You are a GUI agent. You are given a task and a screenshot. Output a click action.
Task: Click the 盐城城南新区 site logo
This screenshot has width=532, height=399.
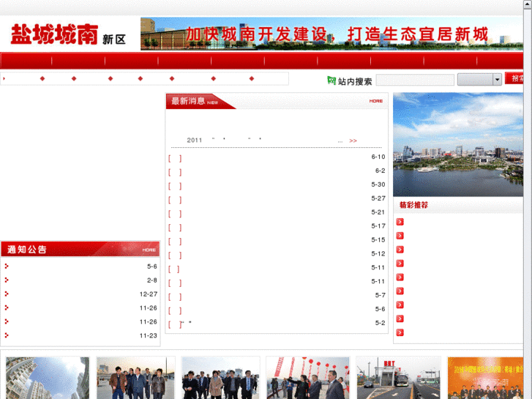pyautogui.click(x=68, y=34)
